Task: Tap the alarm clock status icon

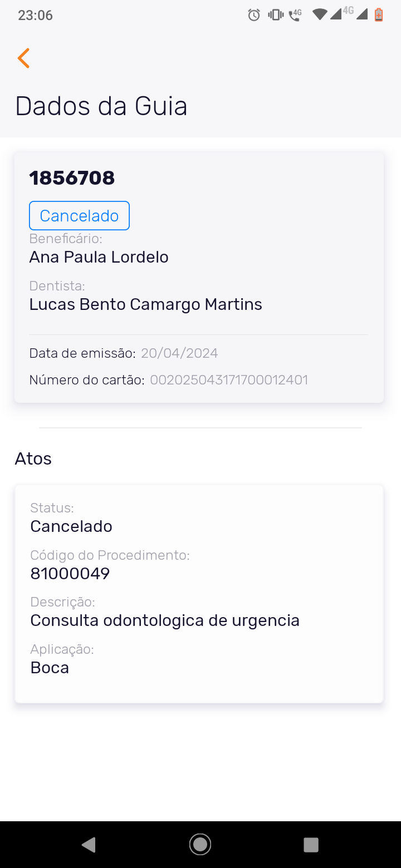Action: click(x=254, y=15)
